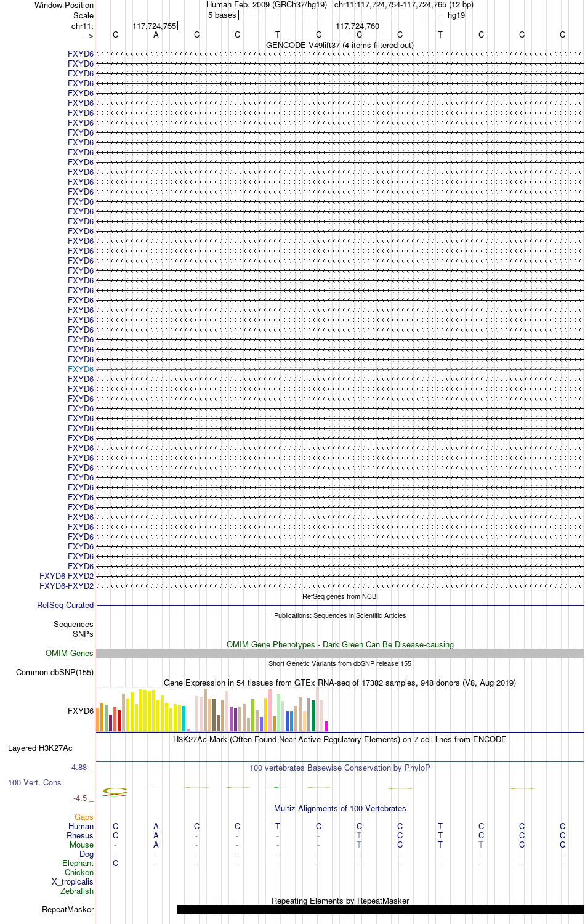Click the SNPs track label

click(x=83, y=634)
